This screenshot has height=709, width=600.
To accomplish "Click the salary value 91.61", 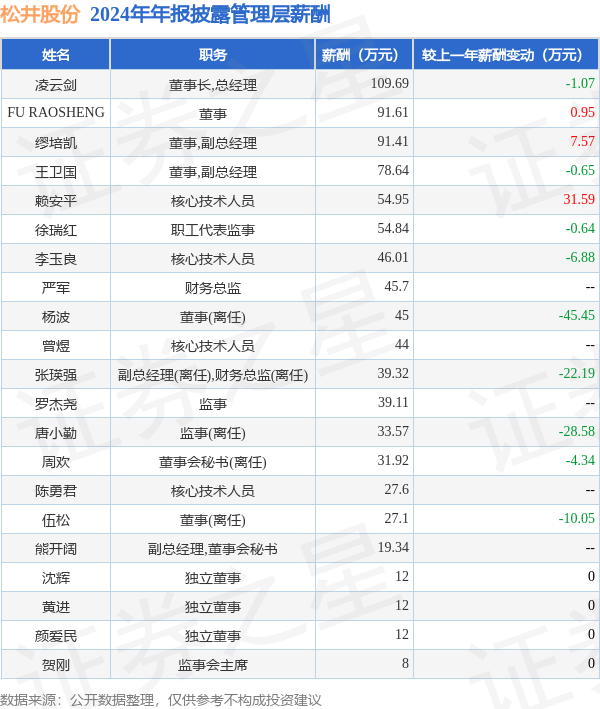I will pos(393,112).
